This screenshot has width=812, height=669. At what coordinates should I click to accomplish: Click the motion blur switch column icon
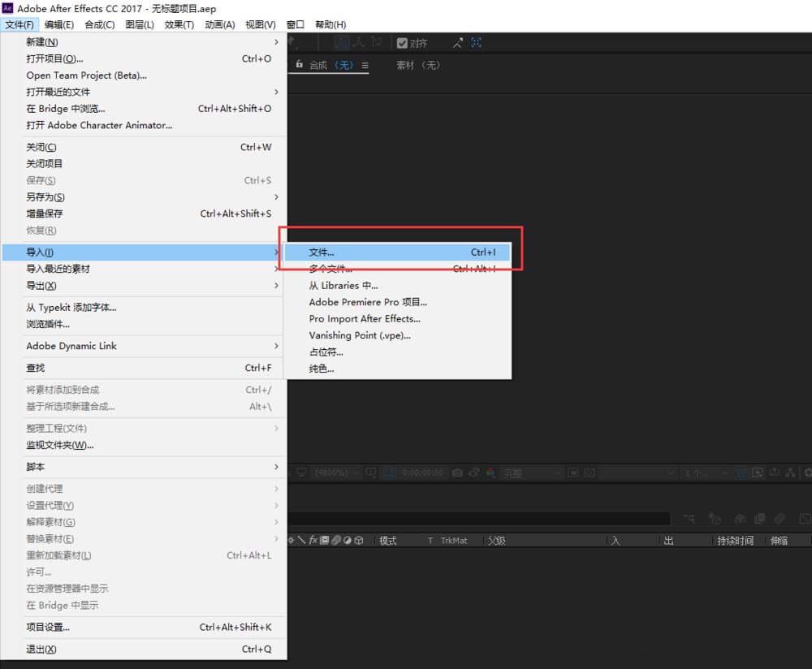pos(335,540)
